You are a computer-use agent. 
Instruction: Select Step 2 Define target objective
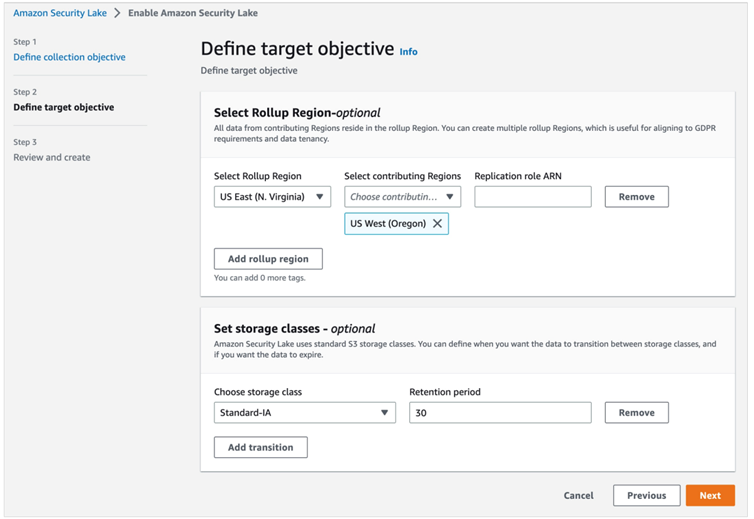tap(63, 107)
